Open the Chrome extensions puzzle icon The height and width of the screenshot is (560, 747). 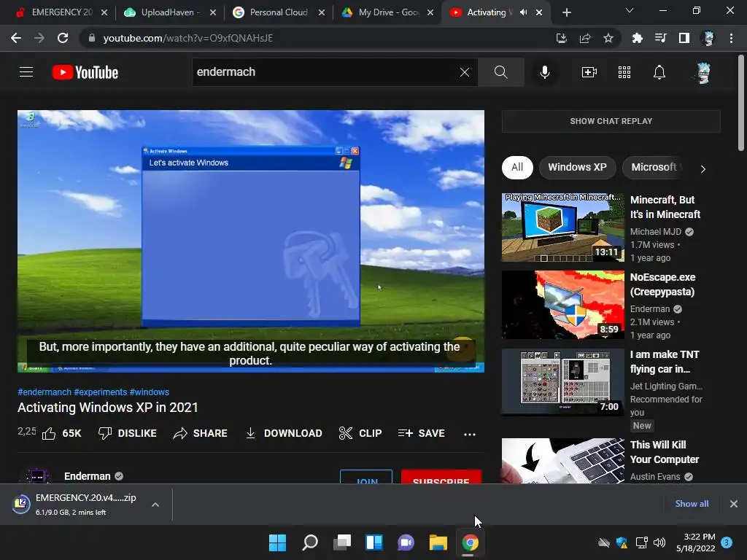pos(637,38)
